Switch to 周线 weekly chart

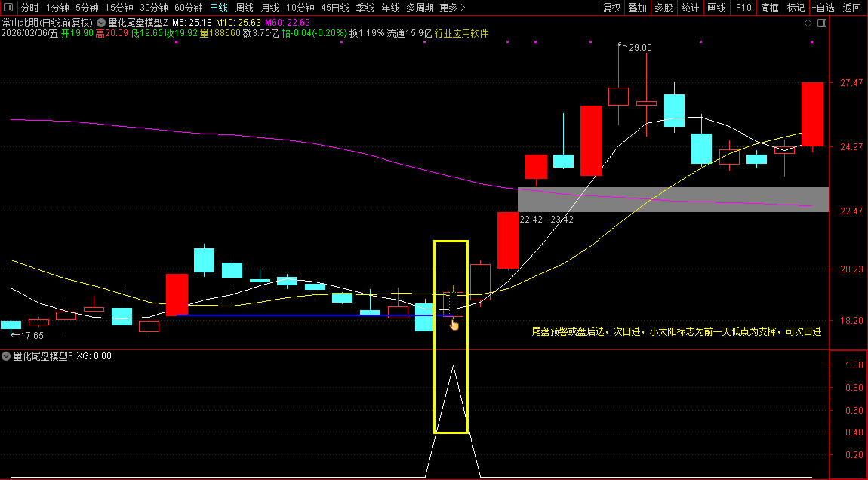244,8
